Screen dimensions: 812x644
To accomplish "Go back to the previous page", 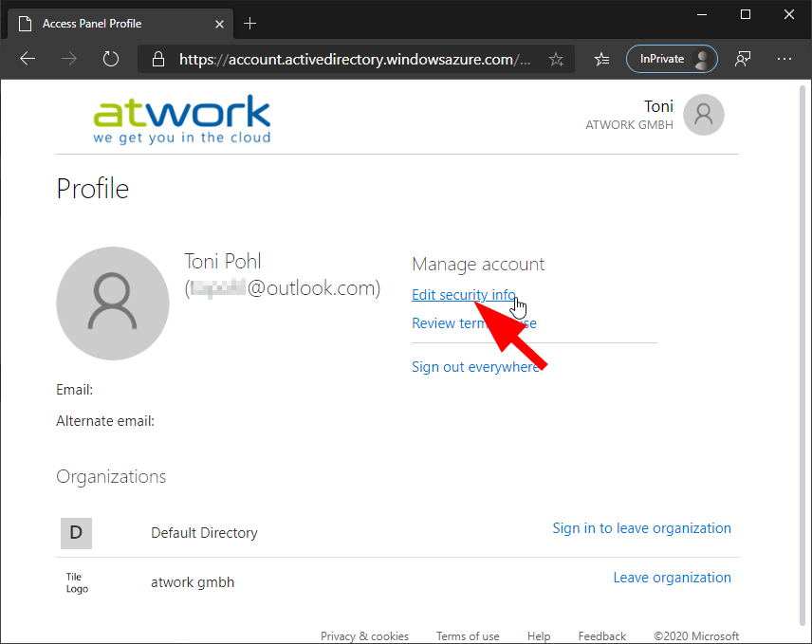I will 28,59.
